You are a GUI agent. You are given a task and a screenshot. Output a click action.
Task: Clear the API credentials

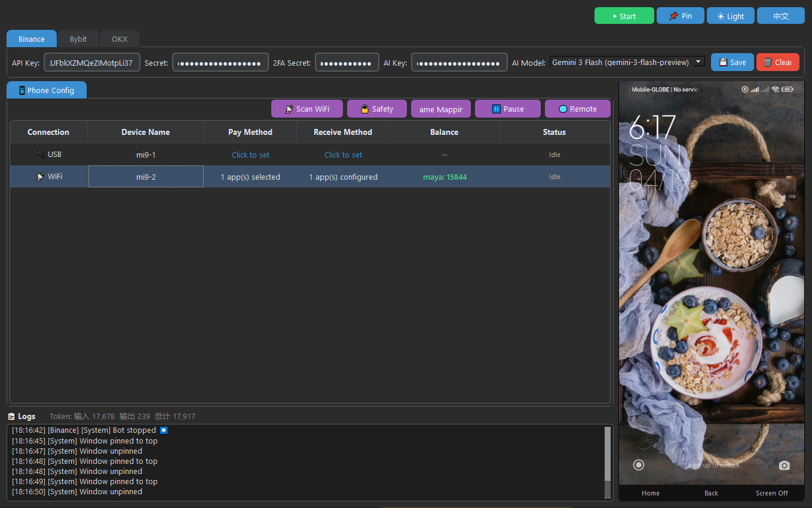tap(777, 62)
